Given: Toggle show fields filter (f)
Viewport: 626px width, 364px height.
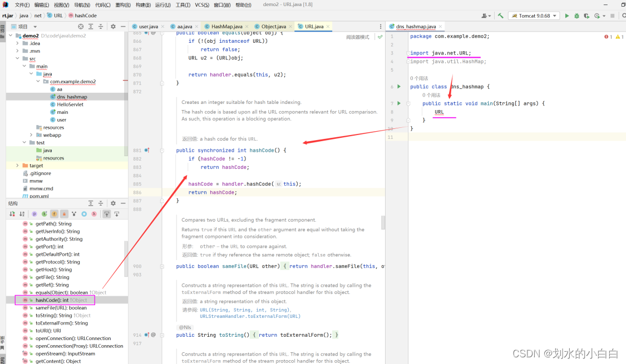Looking at the screenshot, I should tap(55, 214).
